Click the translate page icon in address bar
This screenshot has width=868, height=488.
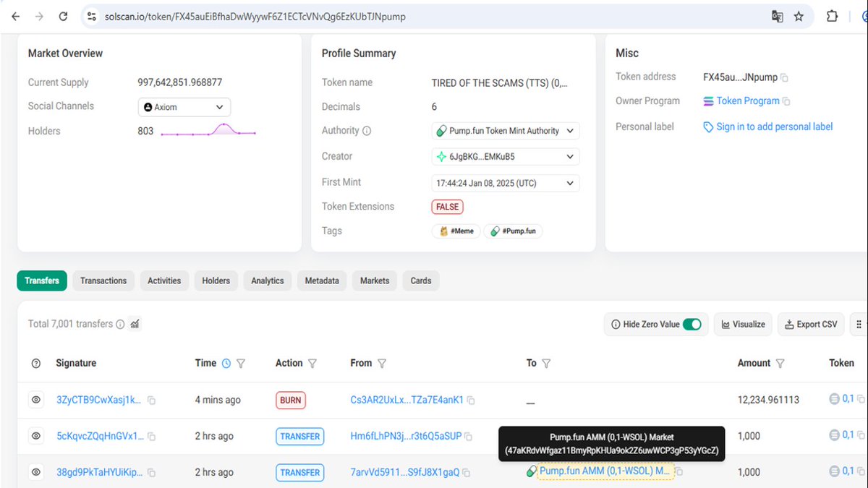pyautogui.click(x=778, y=16)
